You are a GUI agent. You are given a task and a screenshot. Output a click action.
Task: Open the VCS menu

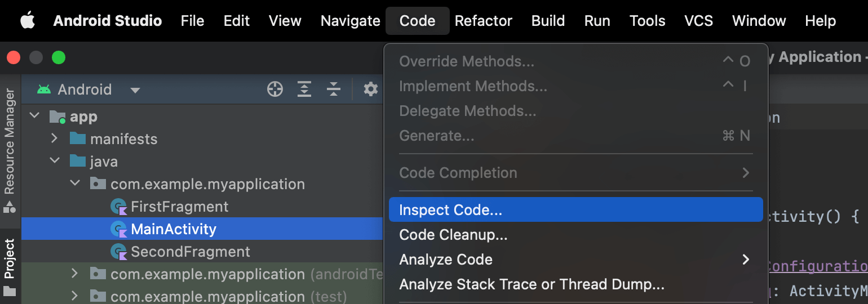(699, 21)
